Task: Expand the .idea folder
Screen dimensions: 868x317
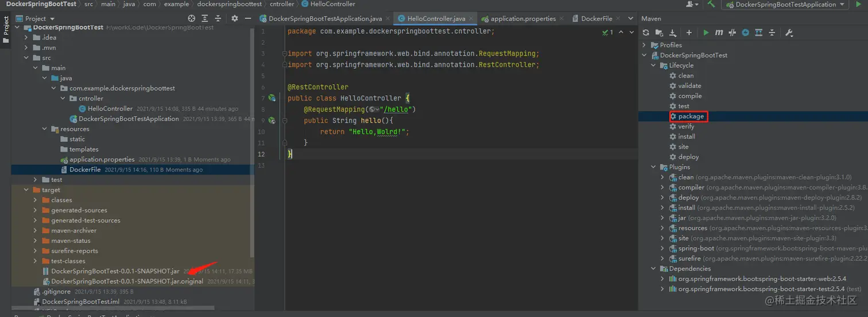Action: (x=26, y=37)
